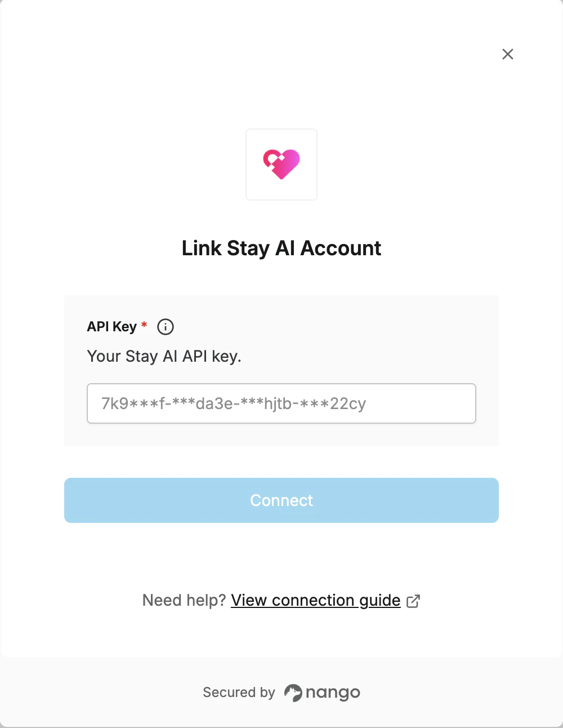Viewport: 563px width, 728px height.
Task: Click the nango bird logo icon
Action: click(x=293, y=693)
